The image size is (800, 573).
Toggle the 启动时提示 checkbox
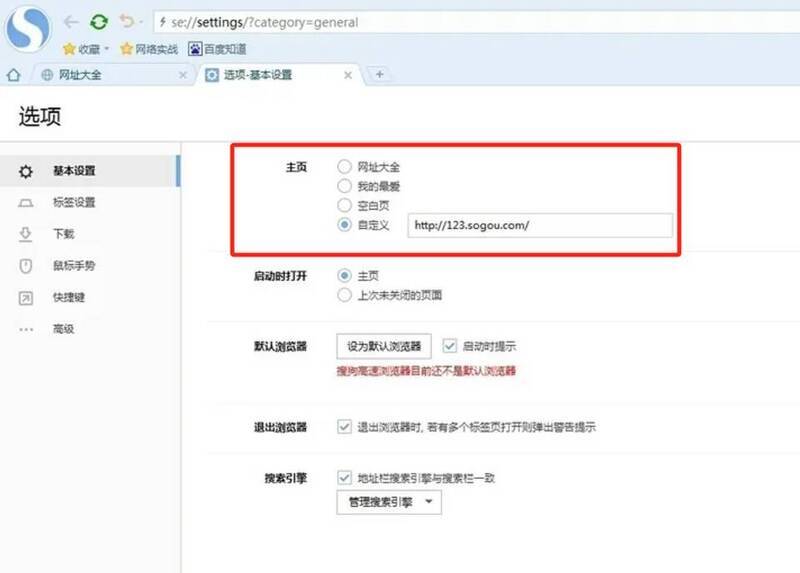coord(449,346)
